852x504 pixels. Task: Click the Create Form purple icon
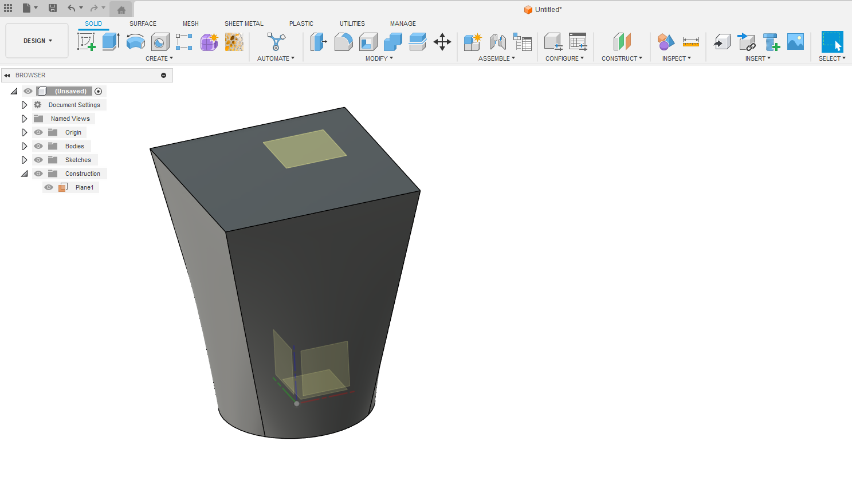[x=209, y=42]
